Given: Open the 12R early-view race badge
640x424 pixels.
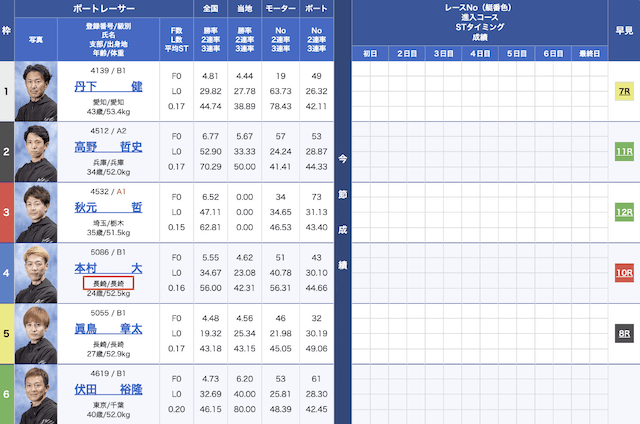Looking at the screenshot, I should coord(624,212).
